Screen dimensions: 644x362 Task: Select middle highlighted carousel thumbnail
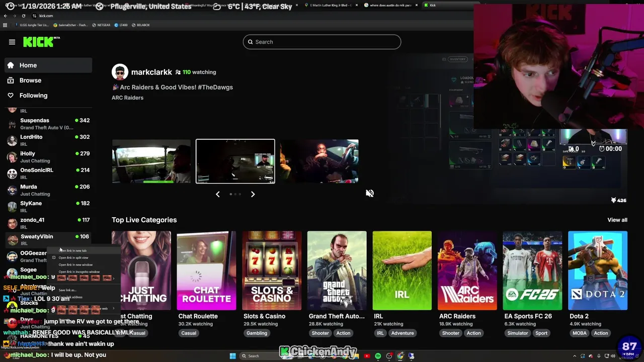tap(235, 161)
